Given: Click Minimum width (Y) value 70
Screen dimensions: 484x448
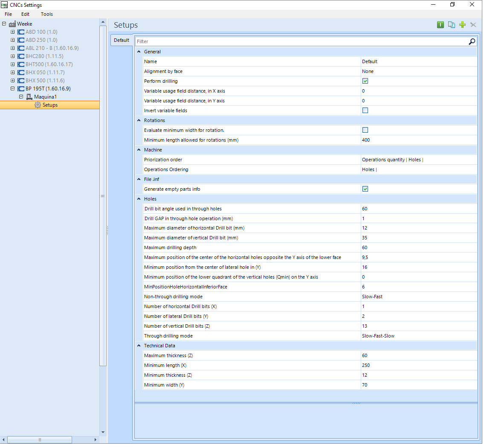Looking at the screenshot, I should point(420,386).
